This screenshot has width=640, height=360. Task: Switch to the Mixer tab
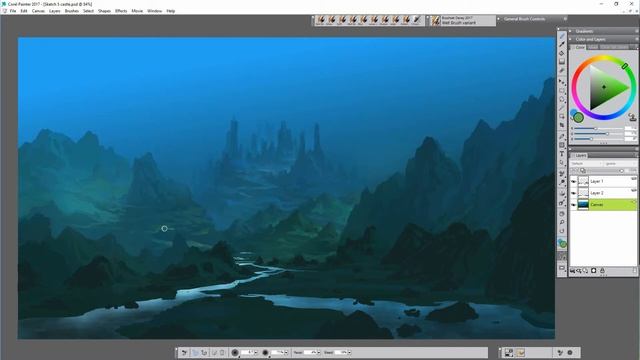coord(593,47)
